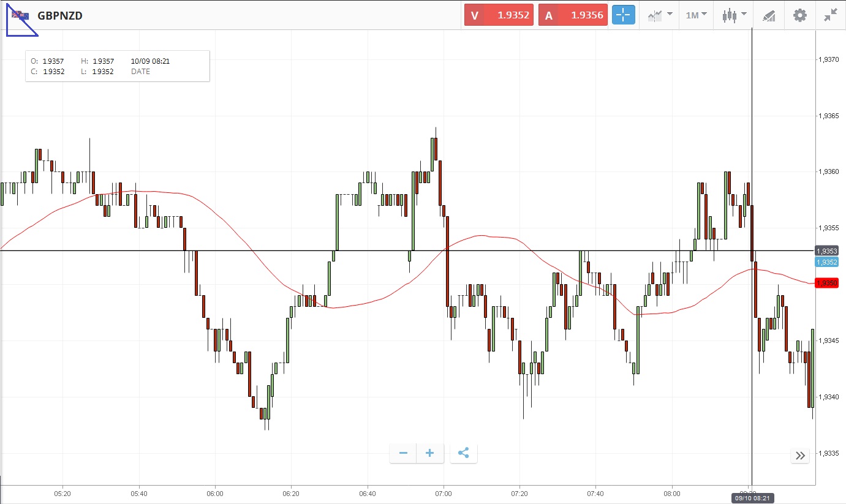Click the V sell price 1.9352 button
The image size is (846, 504).
(499, 15)
